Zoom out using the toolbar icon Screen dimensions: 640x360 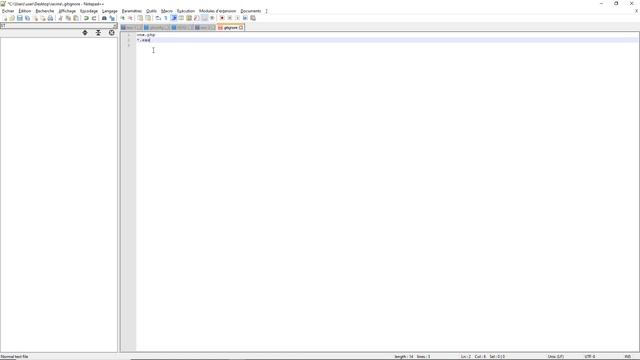tap(130, 18)
